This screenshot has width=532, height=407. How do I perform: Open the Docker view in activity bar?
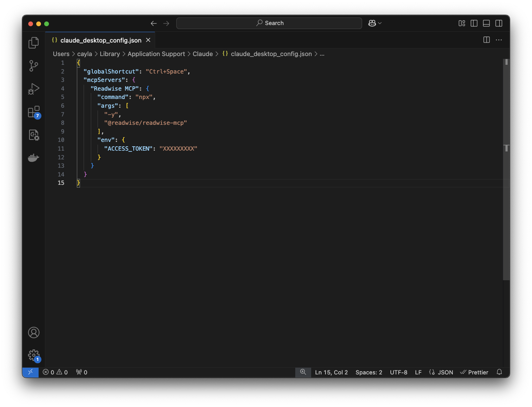(34, 158)
